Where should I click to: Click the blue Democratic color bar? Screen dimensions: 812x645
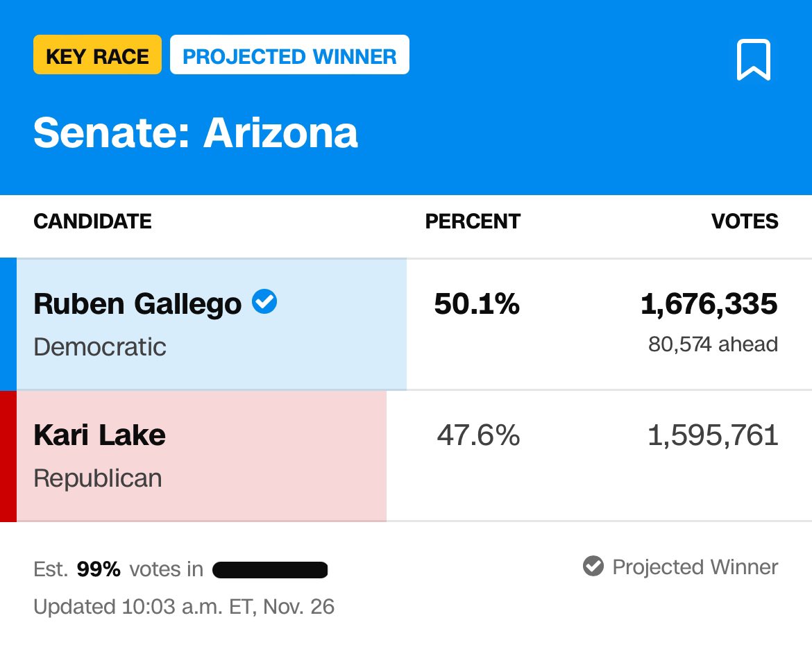pos(8,324)
